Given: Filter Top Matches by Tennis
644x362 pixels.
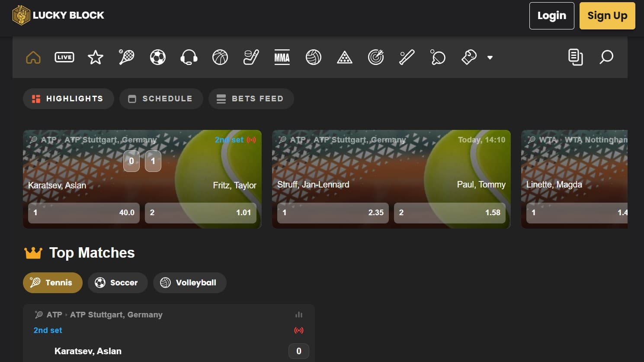Looking at the screenshot, I should click(53, 283).
